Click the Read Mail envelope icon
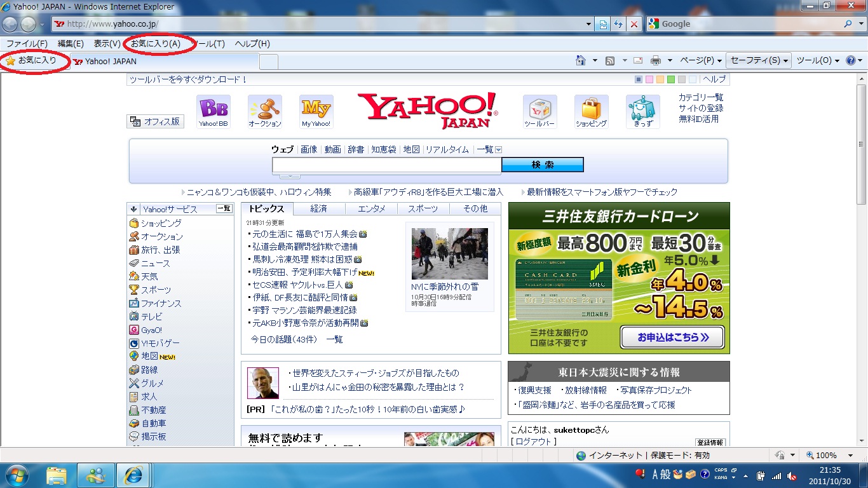Screen dimensions: 868x488 coord(638,61)
